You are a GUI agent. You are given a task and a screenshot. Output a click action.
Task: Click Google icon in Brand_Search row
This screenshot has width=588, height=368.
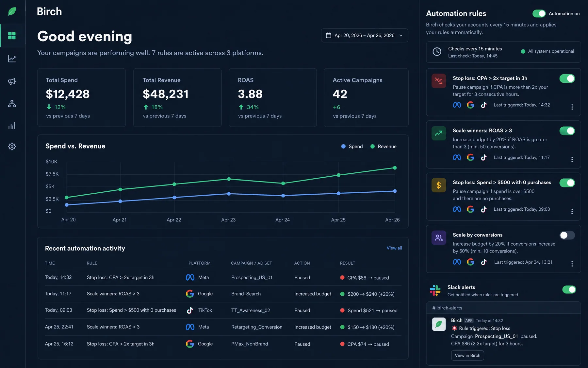click(x=190, y=294)
